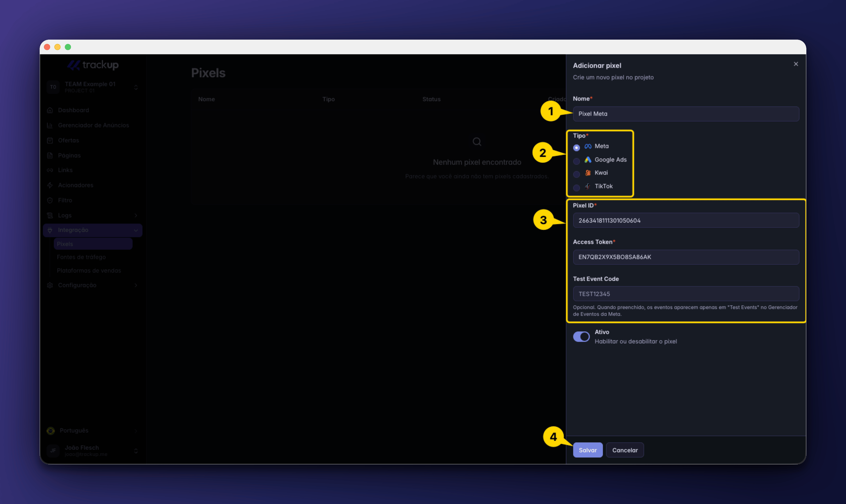Click the Acionadores lightning icon
Screen dimensions: 846x504
pos(50,185)
